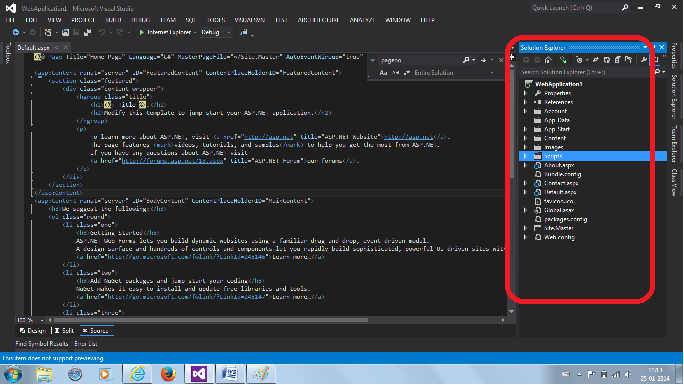This screenshot has height=385, width=684.
Task: Select Web.config in Solution Explorer
Action: coord(559,237)
